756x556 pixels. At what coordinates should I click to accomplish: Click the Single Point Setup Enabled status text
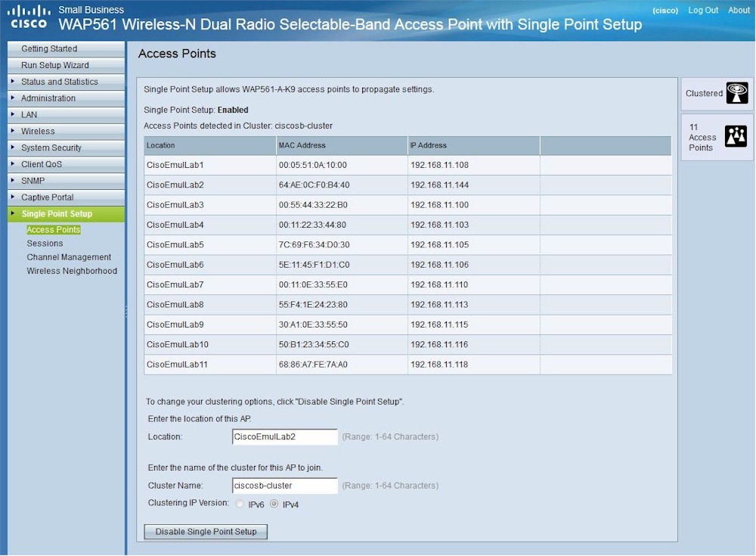196,110
